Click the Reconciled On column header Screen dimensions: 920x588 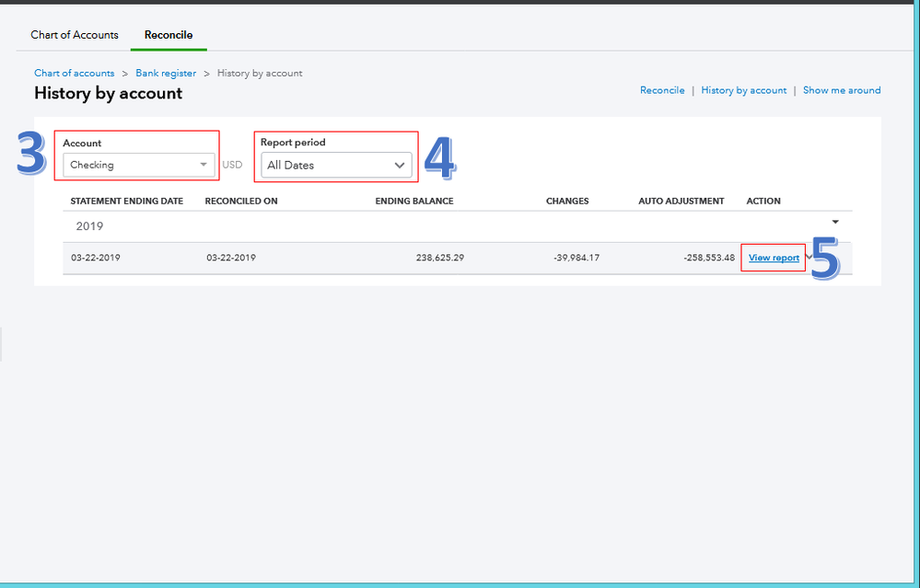click(x=241, y=202)
